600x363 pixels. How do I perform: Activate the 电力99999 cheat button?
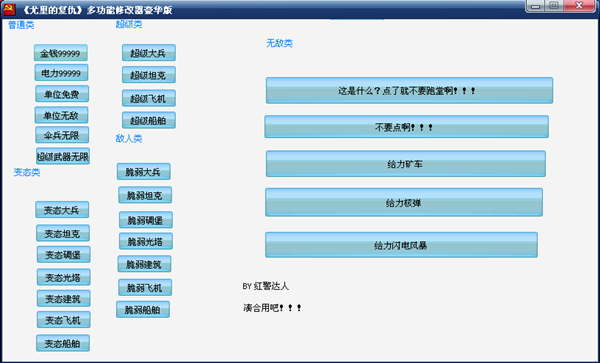point(61,73)
